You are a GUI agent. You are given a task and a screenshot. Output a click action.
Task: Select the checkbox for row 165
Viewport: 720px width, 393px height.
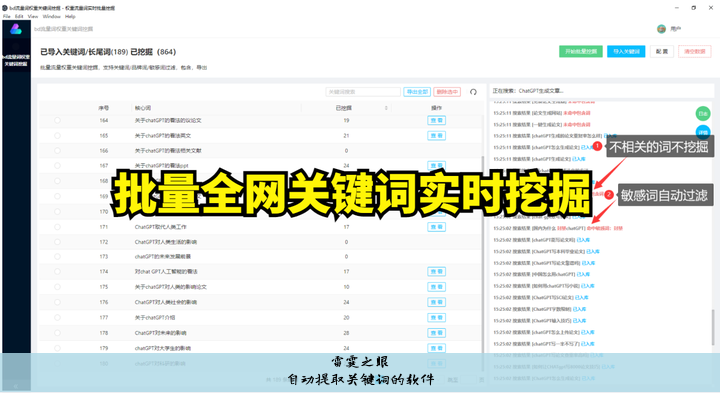(x=57, y=135)
